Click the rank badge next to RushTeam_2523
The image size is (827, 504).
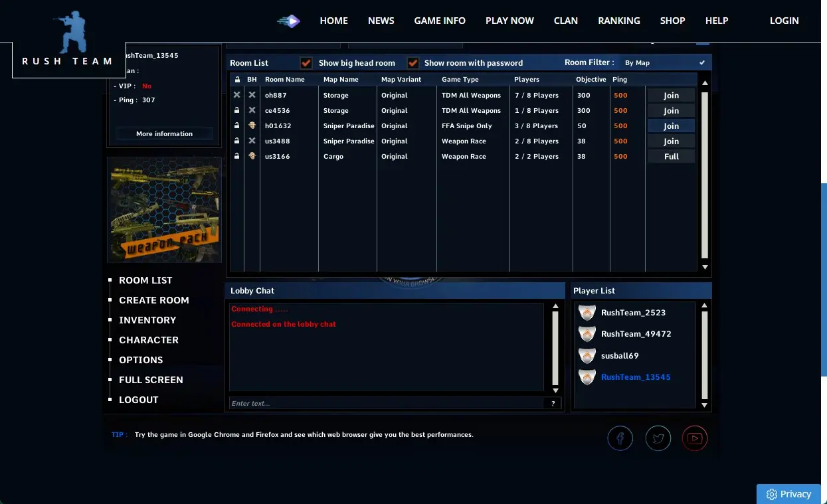coord(587,313)
